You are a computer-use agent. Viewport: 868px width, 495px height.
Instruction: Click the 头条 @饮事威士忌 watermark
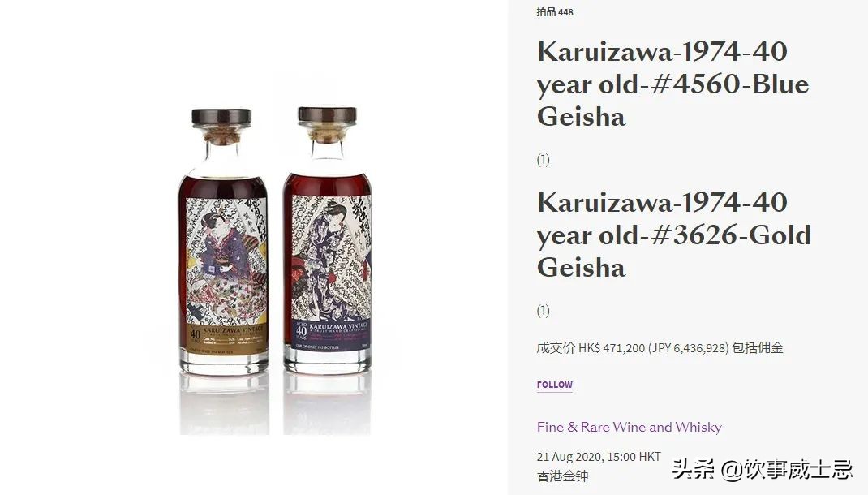763,470
